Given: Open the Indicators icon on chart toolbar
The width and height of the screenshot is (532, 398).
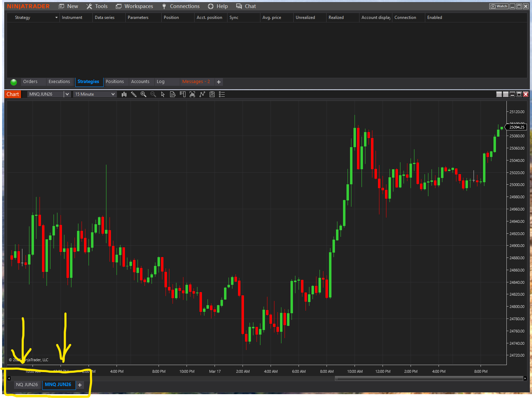Looking at the screenshot, I should point(202,94).
